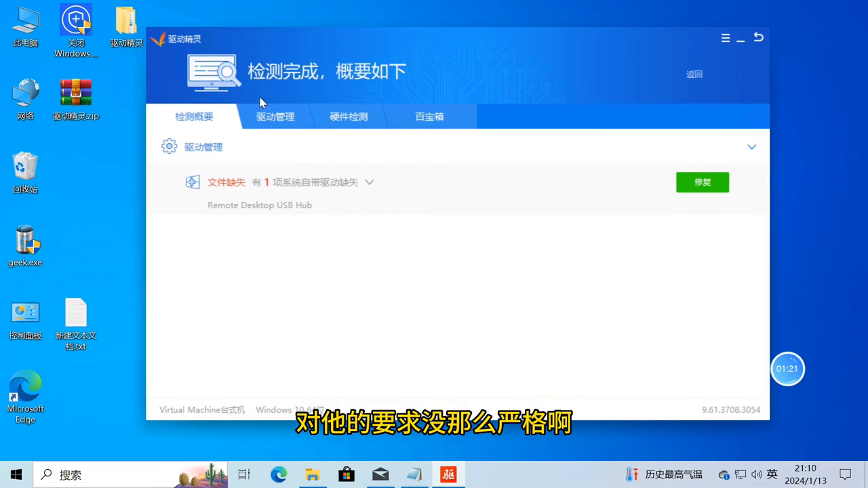This screenshot has width=868, height=488.
Task: Select the Remote Desktop USB Hub entry
Action: [x=260, y=205]
